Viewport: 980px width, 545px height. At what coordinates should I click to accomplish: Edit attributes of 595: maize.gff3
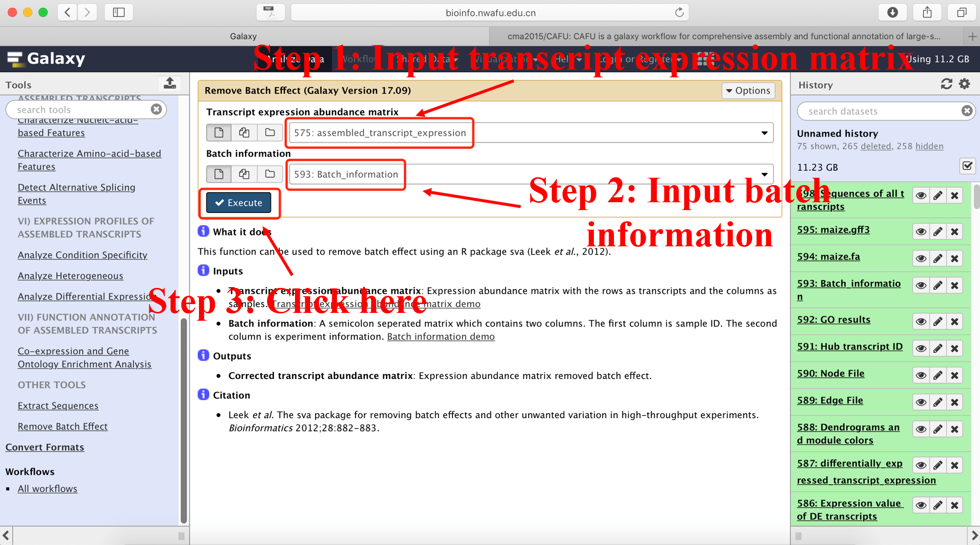click(938, 232)
